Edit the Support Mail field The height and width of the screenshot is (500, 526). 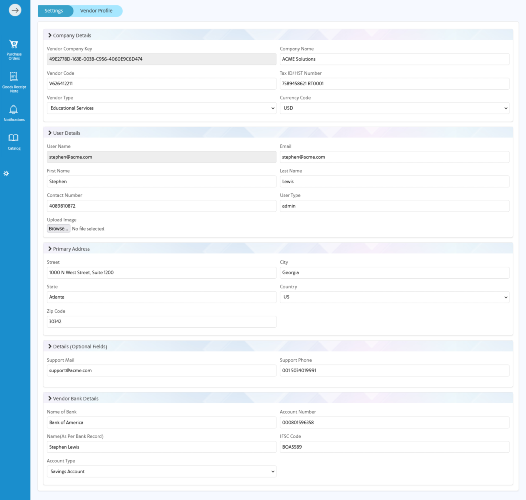pyautogui.click(x=162, y=370)
